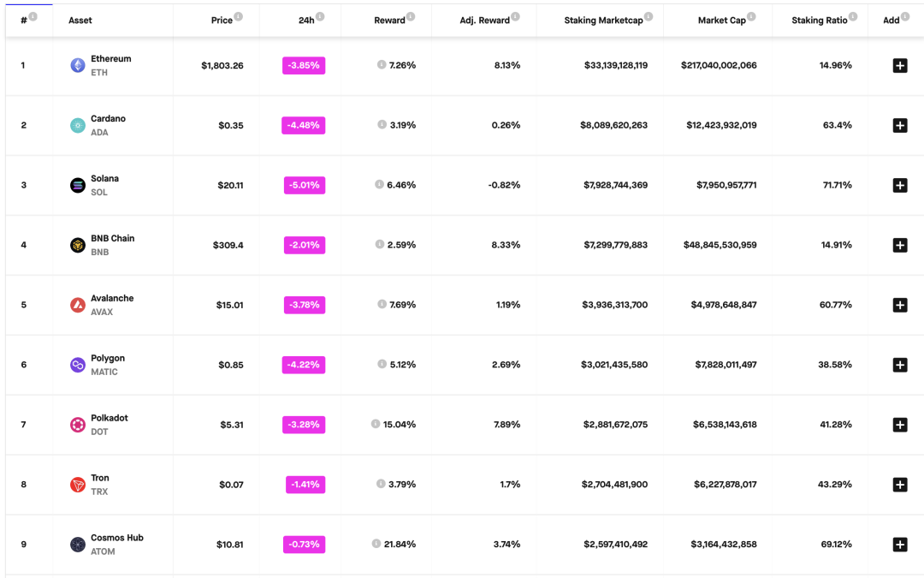Image resolution: width=924 pixels, height=578 pixels.
Task: Open the Cosmos Hub asset name link
Action: click(117, 538)
